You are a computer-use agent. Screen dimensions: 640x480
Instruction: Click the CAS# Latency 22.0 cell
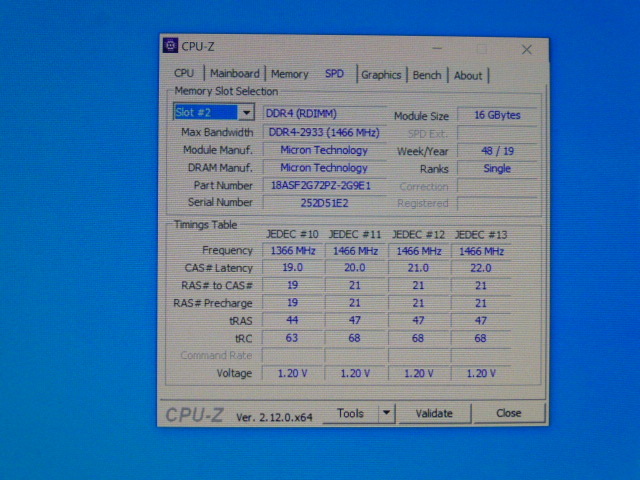pyautogui.click(x=481, y=268)
